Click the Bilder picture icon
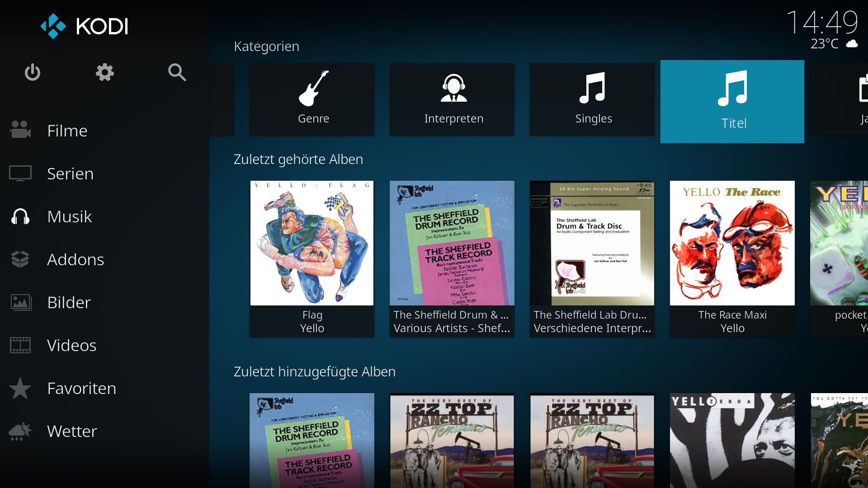 (20, 302)
